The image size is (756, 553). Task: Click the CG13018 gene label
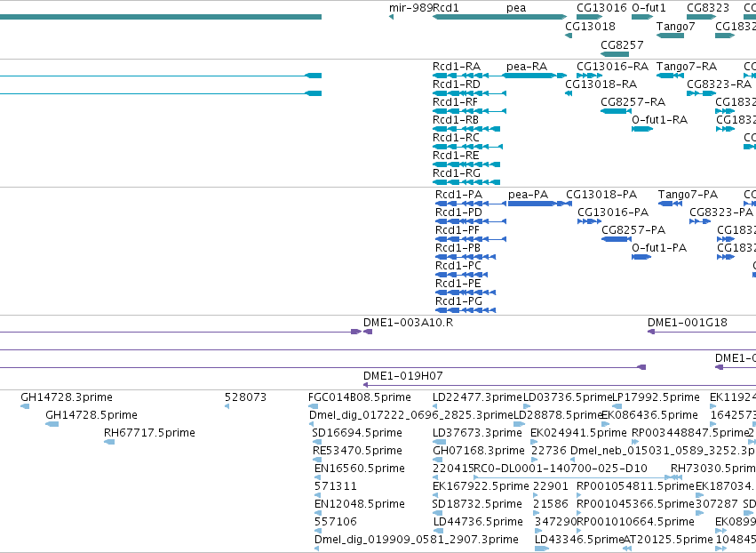click(x=590, y=27)
